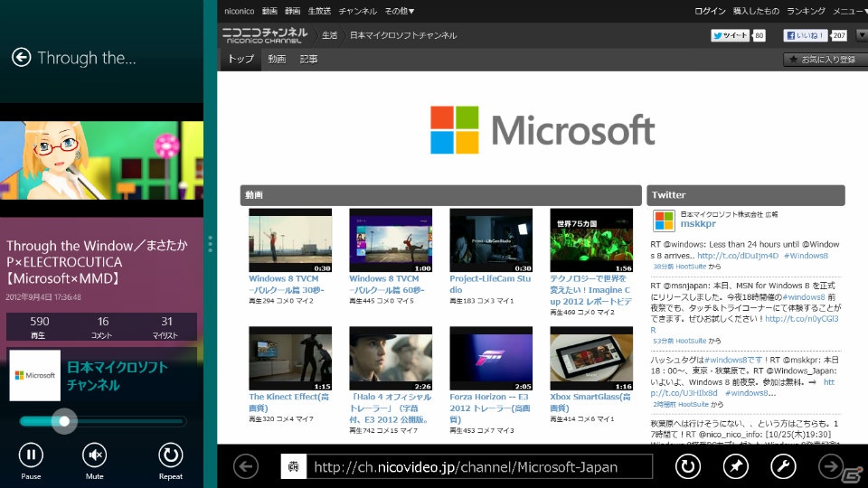Screen dimensions: 868x488
Task: Open the チャンネル menu item
Action: click(358, 11)
